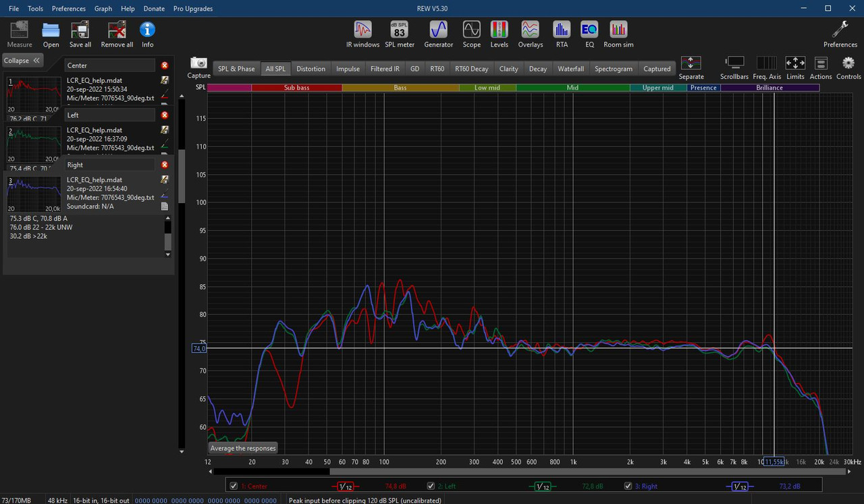This screenshot has width=864, height=504.
Task: Switch to the Waterfall tab
Action: tap(570, 69)
